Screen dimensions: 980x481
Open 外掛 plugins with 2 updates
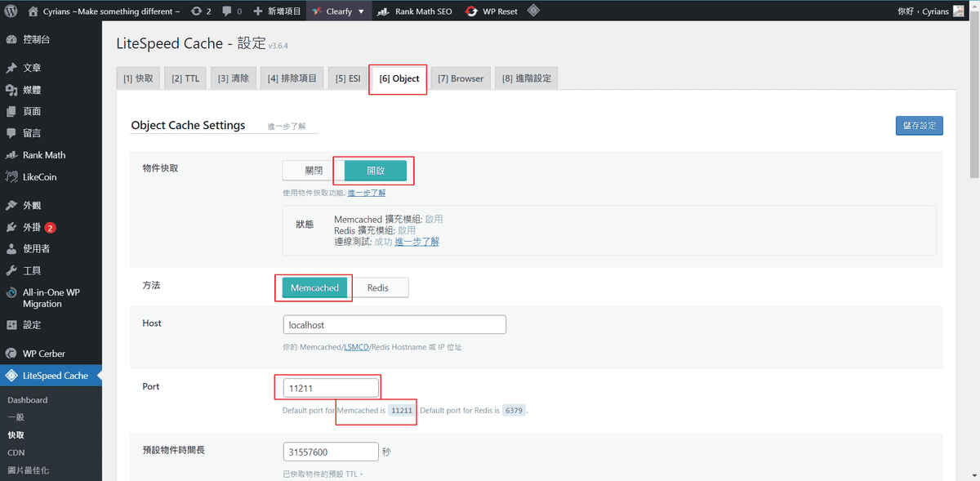coord(51,227)
